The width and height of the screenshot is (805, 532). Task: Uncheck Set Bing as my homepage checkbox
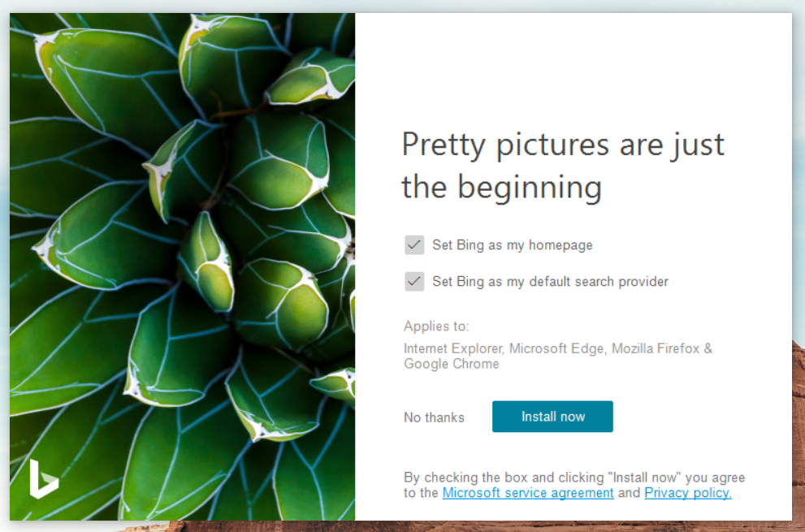pyautogui.click(x=414, y=245)
